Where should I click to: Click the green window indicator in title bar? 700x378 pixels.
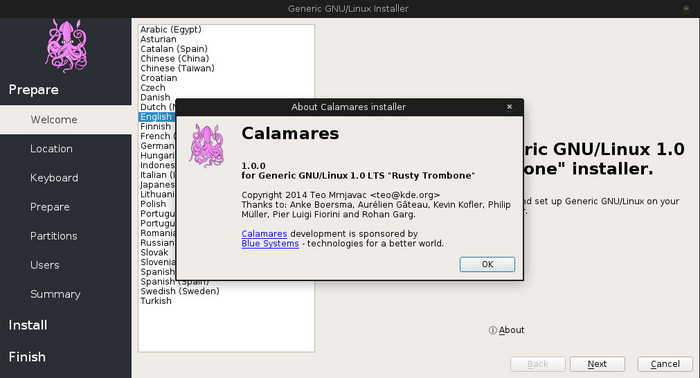(x=686, y=8)
